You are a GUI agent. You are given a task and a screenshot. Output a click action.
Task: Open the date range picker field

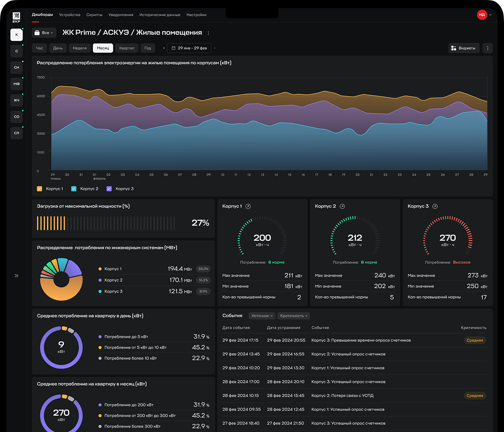[x=189, y=48]
